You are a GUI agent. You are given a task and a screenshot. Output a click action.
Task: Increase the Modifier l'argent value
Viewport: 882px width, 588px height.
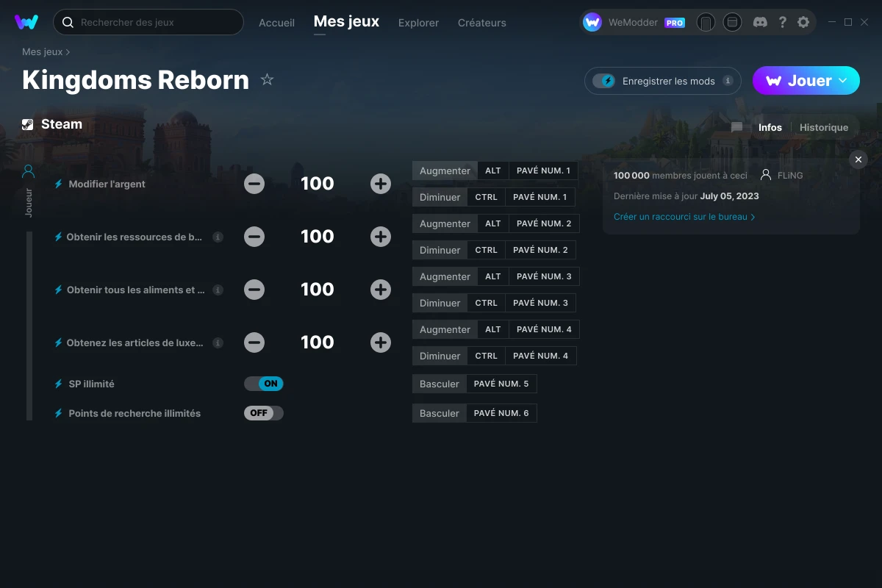pos(381,184)
